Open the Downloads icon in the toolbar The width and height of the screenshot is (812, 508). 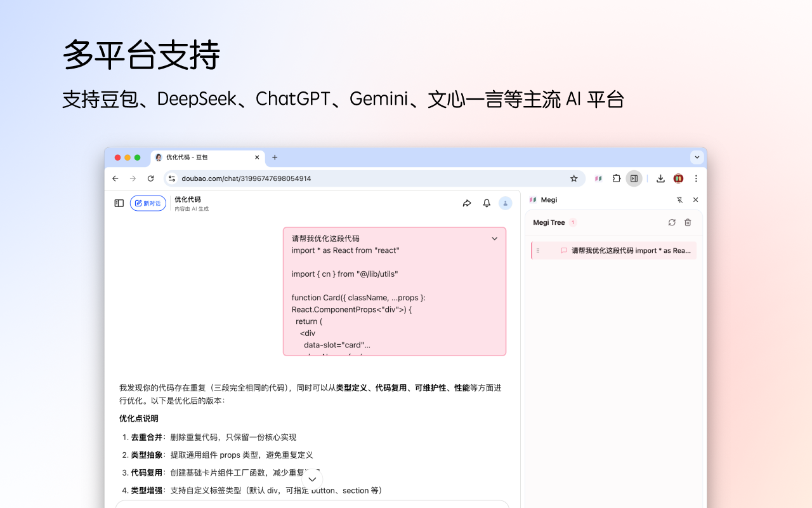[x=660, y=178]
